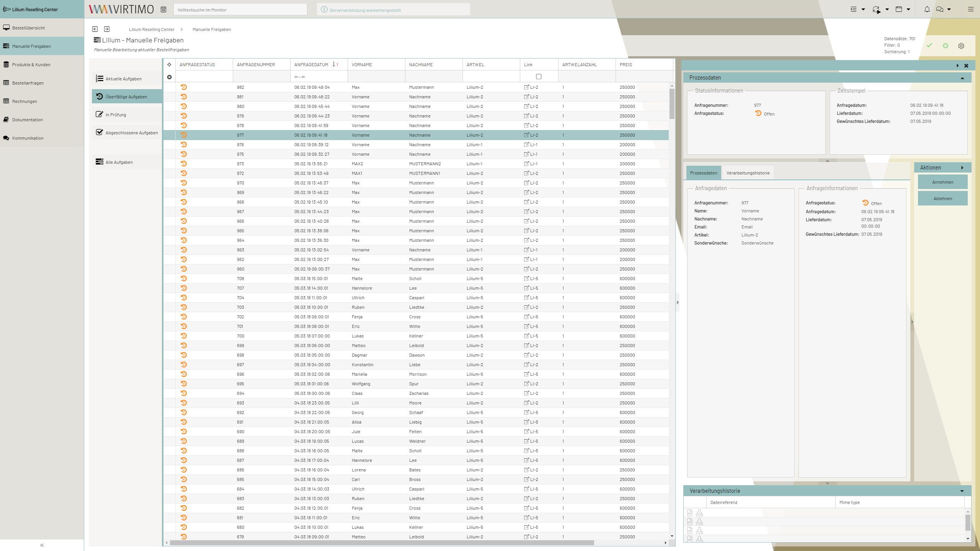Collapse the left sidebar with double chevron
Viewport: 980px width, 551px height.
42,545
